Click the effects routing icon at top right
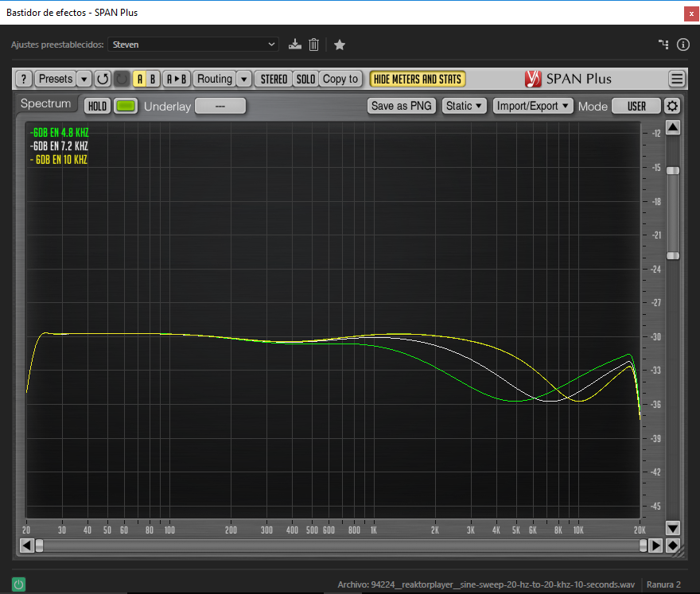This screenshot has width=700, height=594. click(x=663, y=45)
